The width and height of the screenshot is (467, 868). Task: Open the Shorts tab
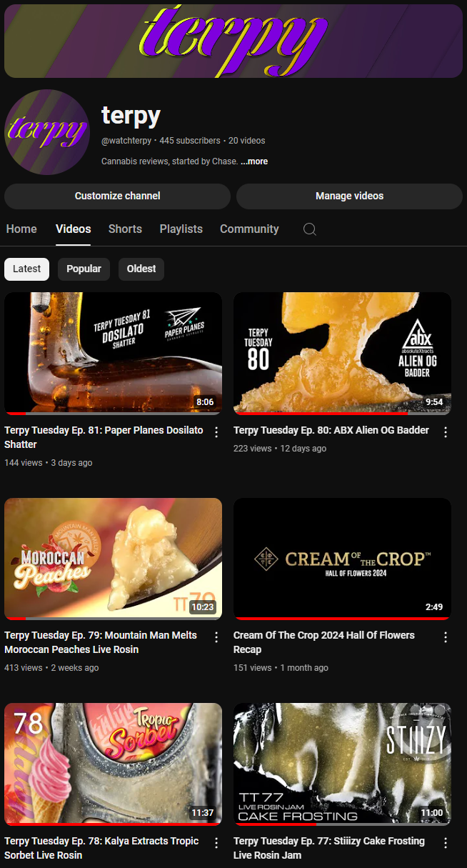125,229
